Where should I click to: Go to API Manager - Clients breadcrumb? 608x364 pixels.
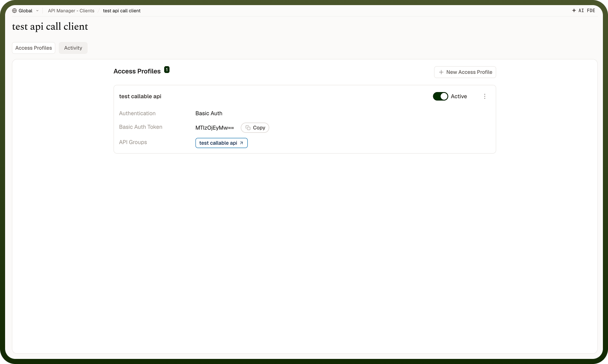click(x=71, y=11)
